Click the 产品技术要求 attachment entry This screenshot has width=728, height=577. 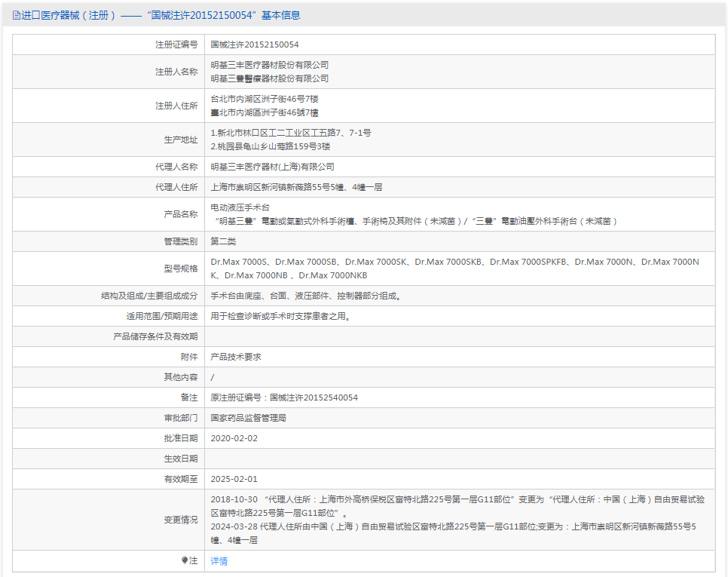pos(236,357)
